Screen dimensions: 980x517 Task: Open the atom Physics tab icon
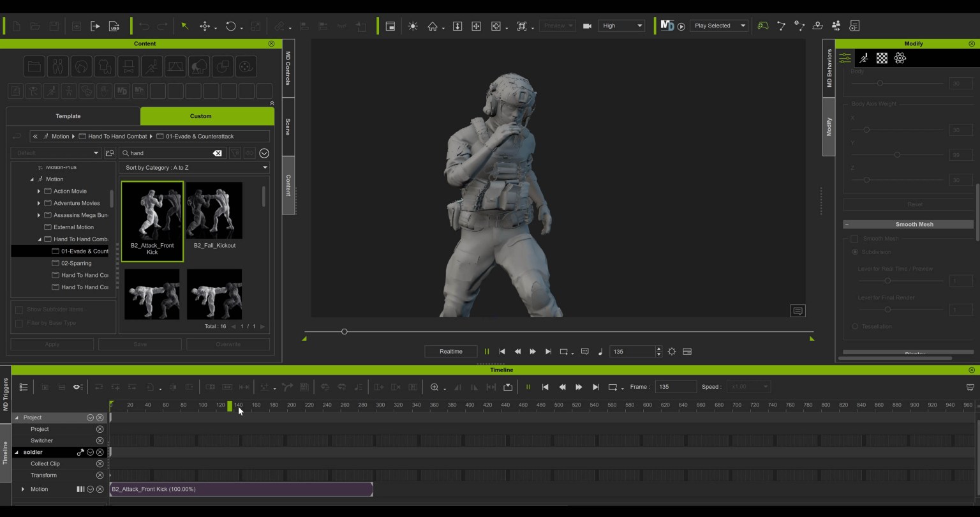(900, 58)
